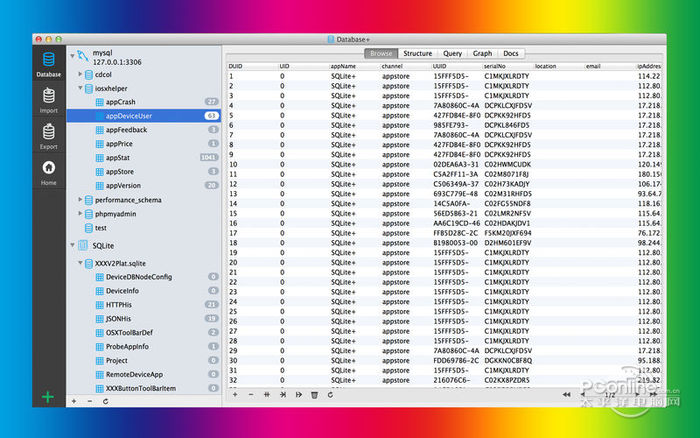
Task: Collapse the mysql connection node
Action: click(72, 54)
